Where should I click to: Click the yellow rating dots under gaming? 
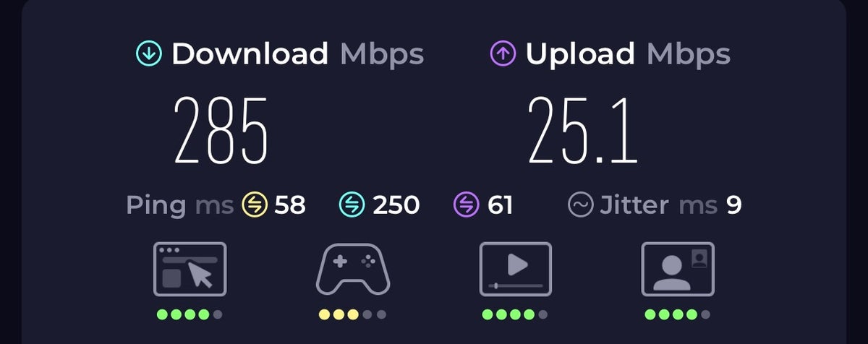353,314
